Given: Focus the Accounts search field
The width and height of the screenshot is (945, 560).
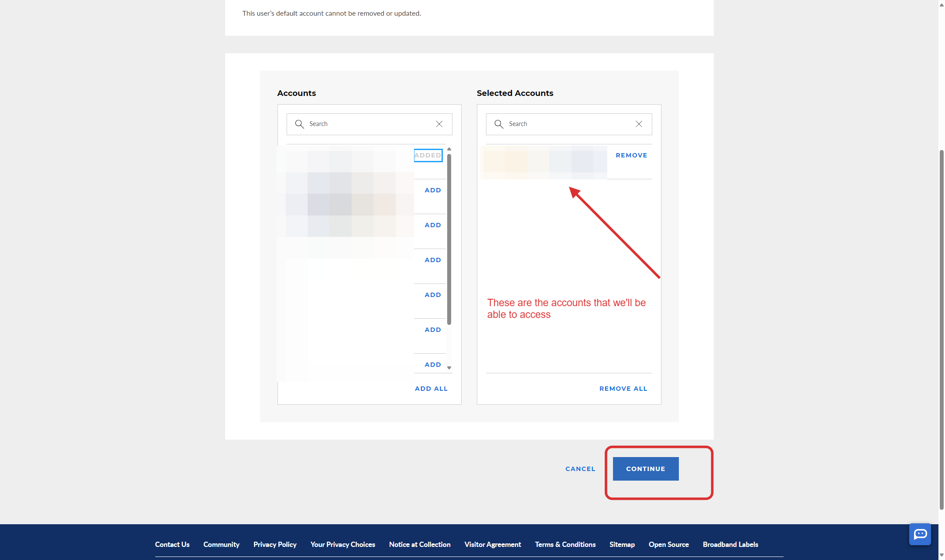Looking at the screenshot, I should point(369,124).
